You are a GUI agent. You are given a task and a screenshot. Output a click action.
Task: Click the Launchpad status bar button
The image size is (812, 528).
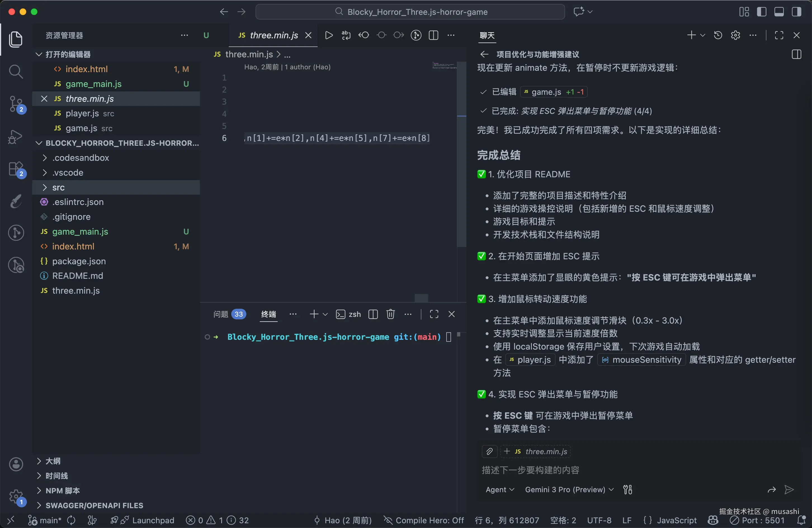point(142,520)
